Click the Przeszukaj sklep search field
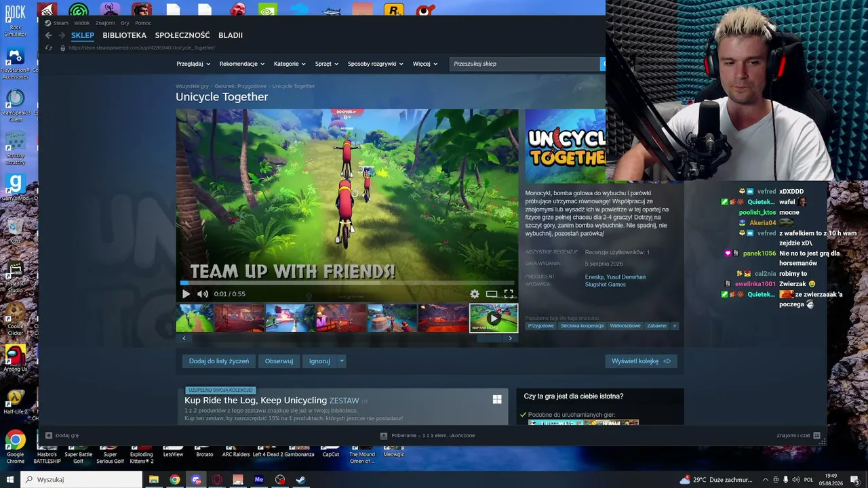 pos(524,64)
